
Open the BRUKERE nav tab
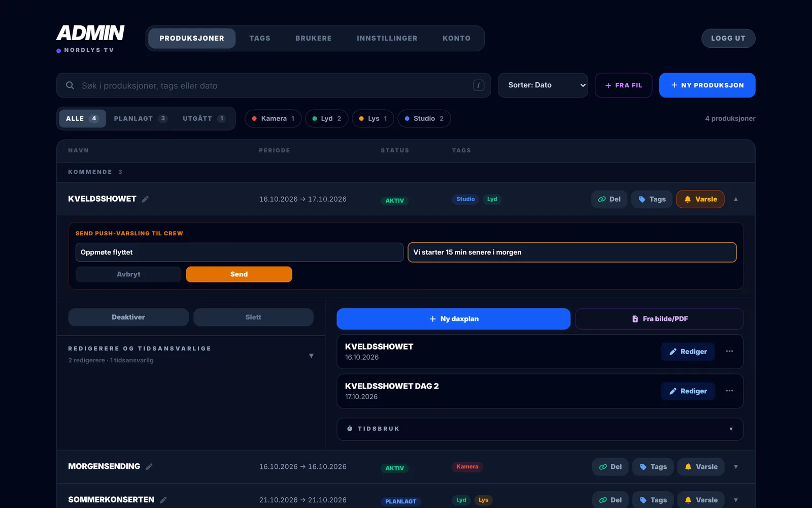314,38
